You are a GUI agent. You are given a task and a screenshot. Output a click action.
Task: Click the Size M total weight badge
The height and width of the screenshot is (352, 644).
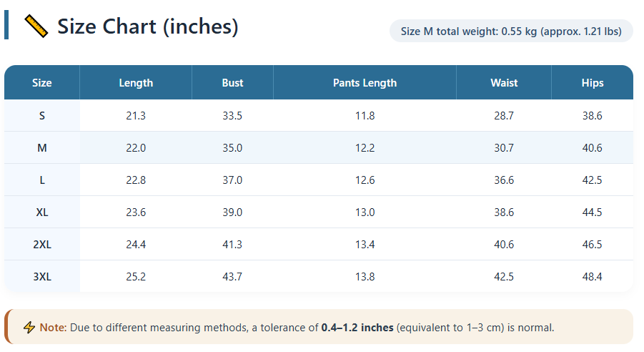pos(511,31)
